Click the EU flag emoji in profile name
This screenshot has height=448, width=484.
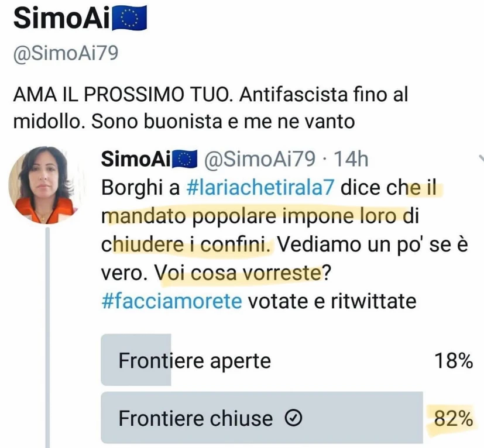(x=128, y=18)
